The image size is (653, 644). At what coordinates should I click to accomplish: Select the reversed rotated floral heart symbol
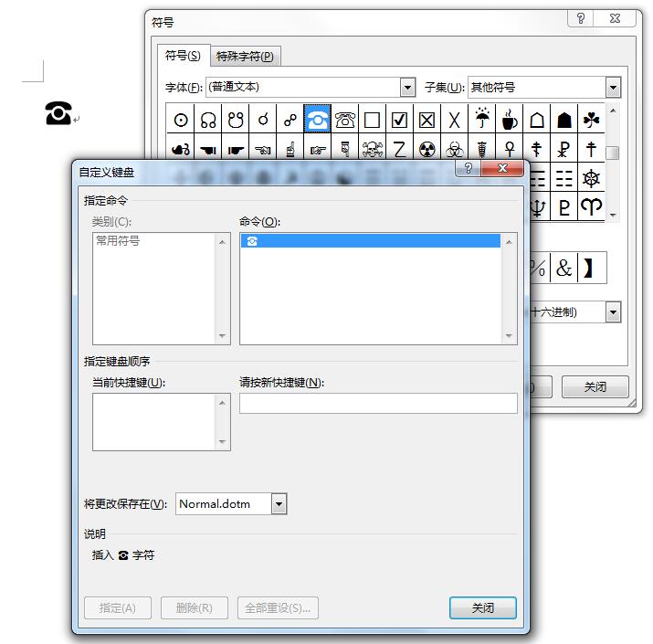tap(180, 148)
